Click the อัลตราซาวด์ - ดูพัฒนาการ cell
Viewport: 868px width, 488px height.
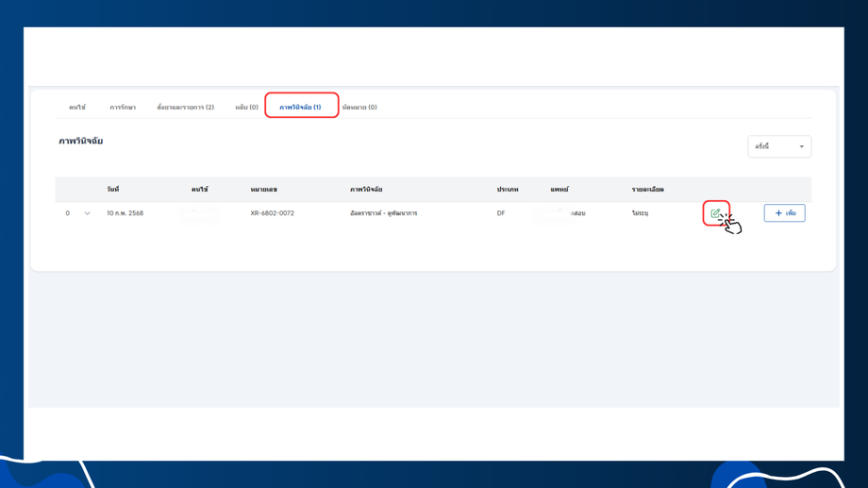tap(384, 213)
